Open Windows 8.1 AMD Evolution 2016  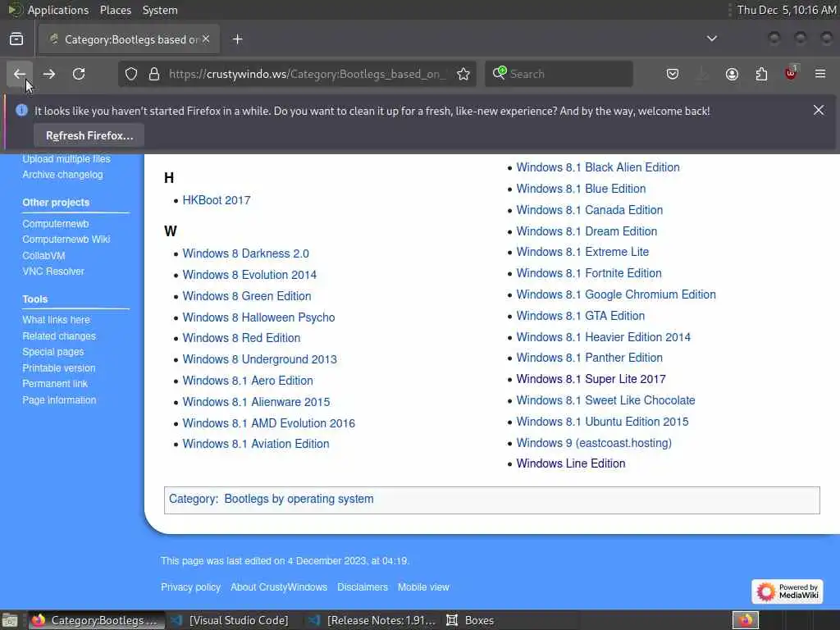pyautogui.click(x=269, y=423)
